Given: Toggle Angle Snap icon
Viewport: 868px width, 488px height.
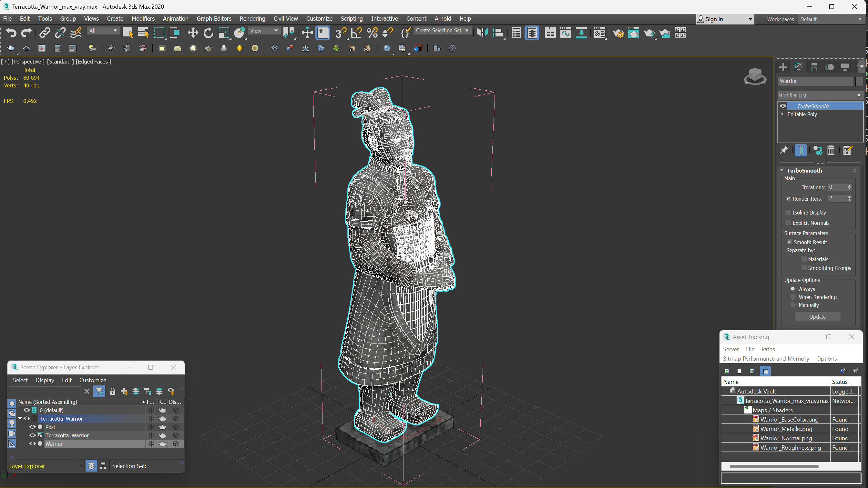Looking at the screenshot, I should (x=356, y=33).
